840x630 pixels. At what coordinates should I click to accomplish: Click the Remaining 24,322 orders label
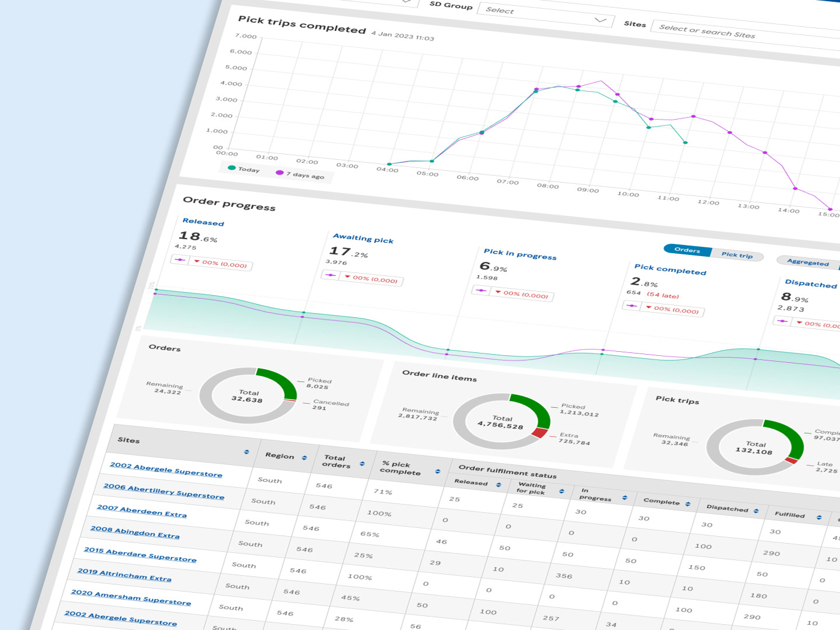tap(165, 388)
